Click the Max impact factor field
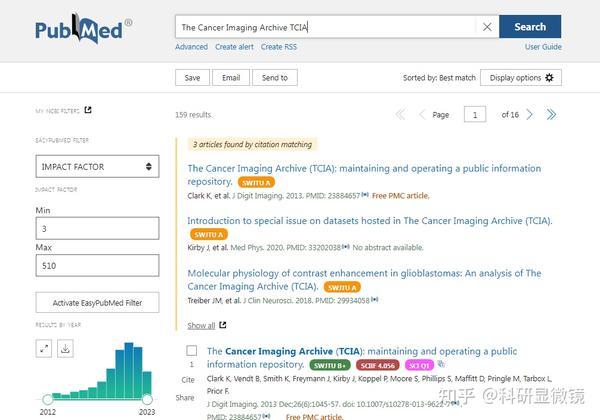The height and width of the screenshot is (420, 600). point(97,265)
